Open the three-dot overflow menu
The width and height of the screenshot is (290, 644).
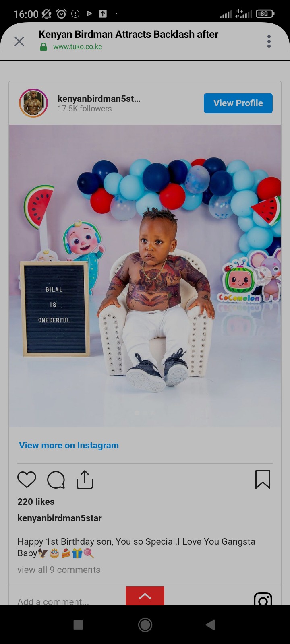[269, 41]
